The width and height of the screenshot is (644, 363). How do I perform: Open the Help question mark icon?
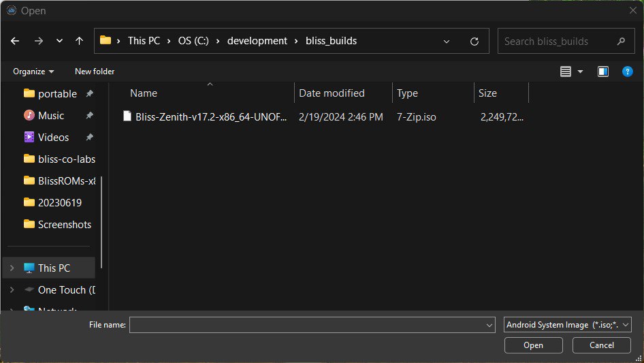point(628,72)
